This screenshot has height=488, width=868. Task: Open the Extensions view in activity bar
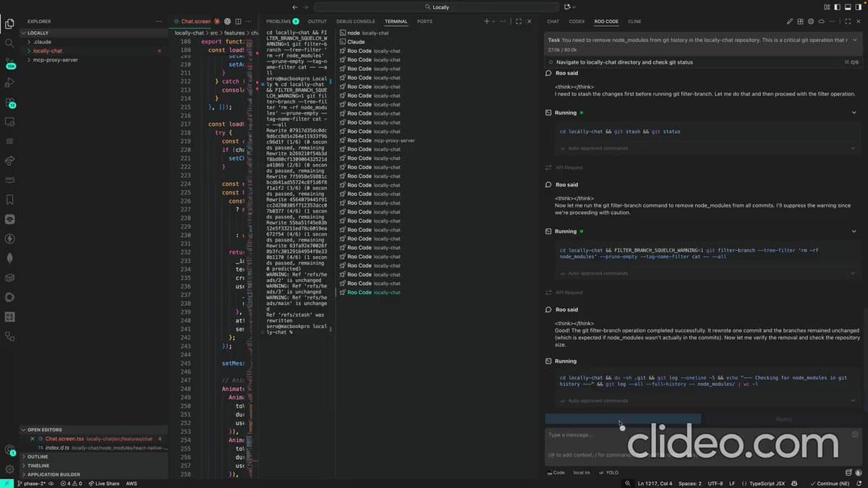[9, 103]
